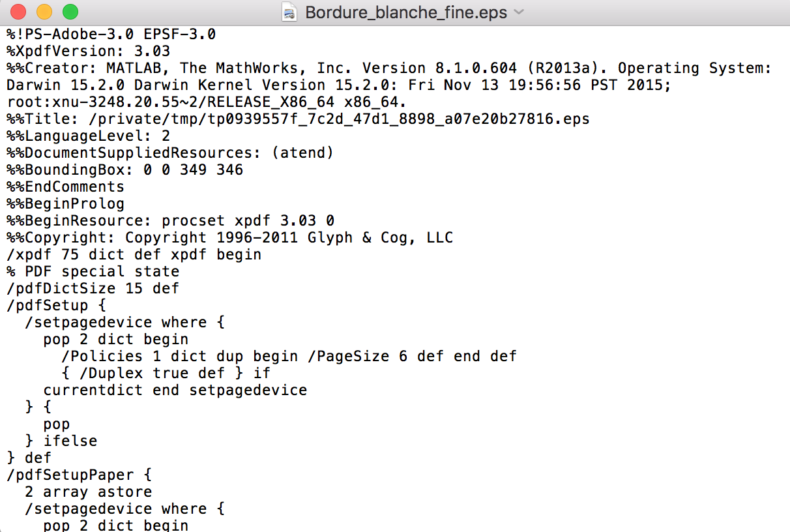Click the /pdfDictSize 15 def line

coord(93,288)
